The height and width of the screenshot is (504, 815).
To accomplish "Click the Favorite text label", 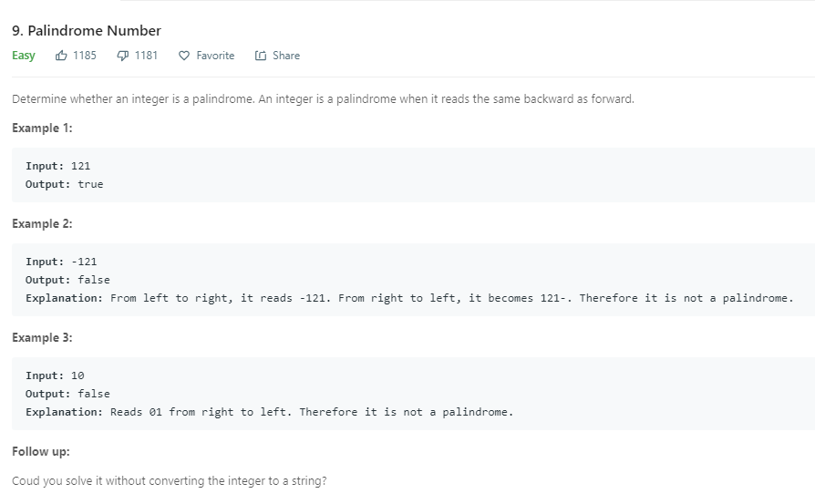I will pyautogui.click(x=215, y=56).
